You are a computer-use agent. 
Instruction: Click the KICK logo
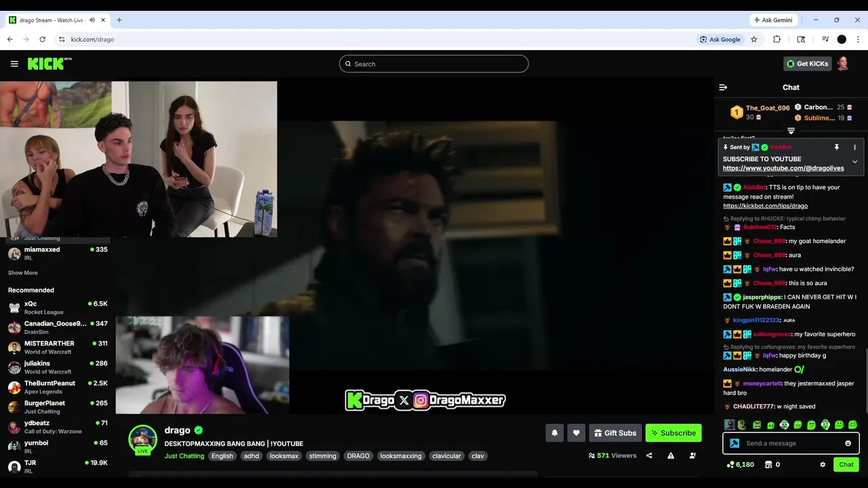coord(50,64)
